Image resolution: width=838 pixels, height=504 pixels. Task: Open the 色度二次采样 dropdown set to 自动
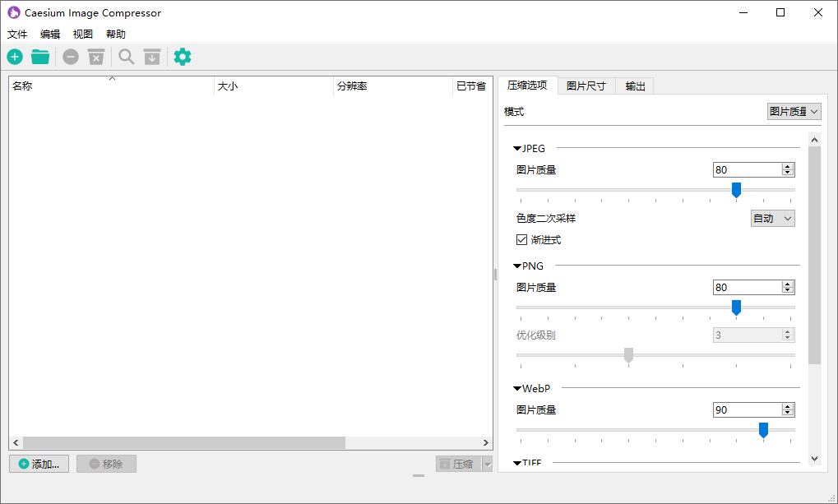click(772, 218)
